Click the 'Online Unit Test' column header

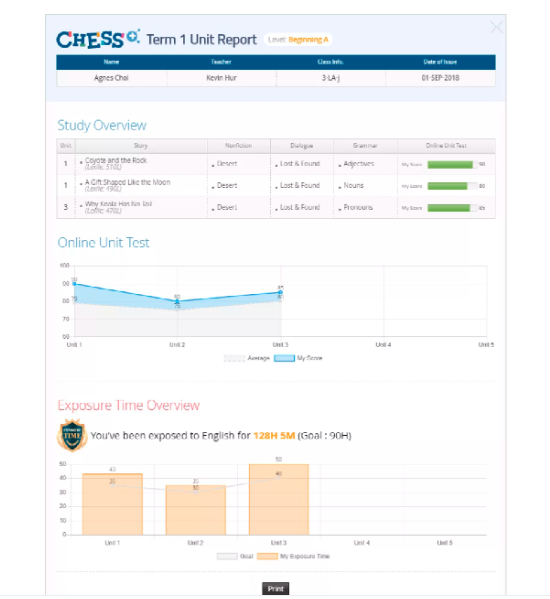(446, 146)
